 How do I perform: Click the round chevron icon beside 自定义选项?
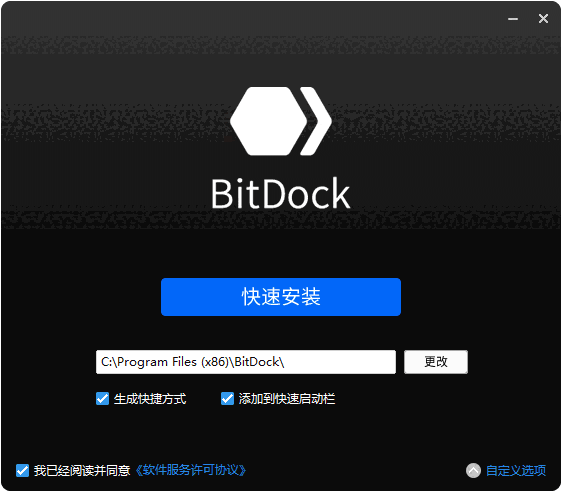[x=473, y=471]
